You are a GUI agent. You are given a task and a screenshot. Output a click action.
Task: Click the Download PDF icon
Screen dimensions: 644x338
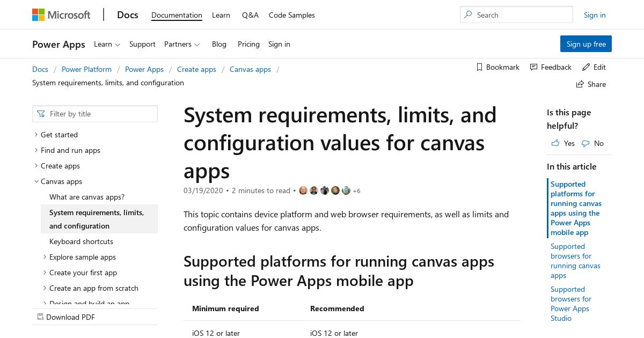[x=40, y=317]
